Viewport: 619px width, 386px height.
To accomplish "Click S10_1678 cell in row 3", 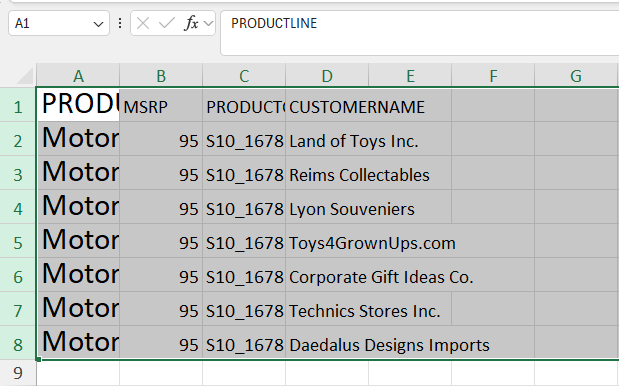I will 244,173.
